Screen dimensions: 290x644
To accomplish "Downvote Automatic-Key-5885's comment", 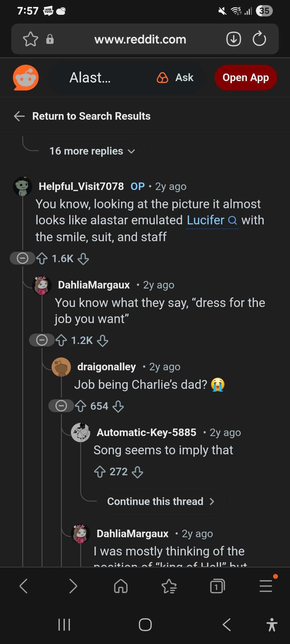I will coord(138,472).
